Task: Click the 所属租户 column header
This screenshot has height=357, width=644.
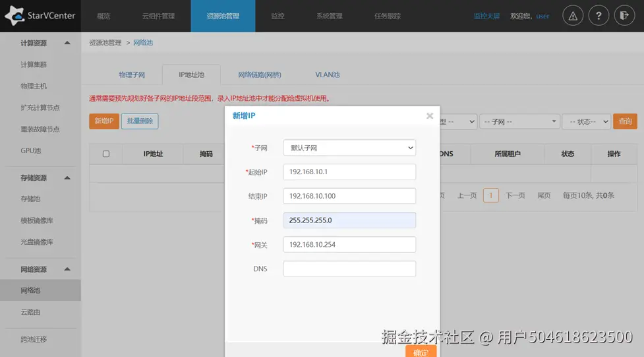Action: click(x=508, y=154)
